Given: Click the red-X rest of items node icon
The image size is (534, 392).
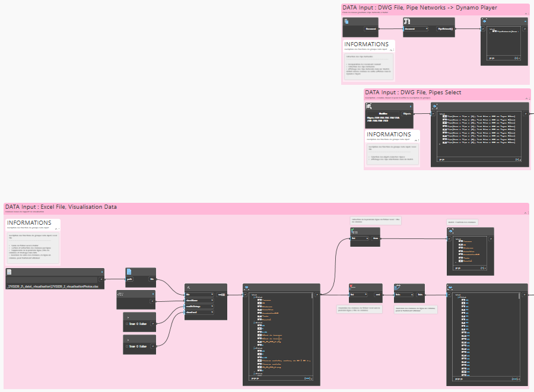Looking at the screenshot, I should click(x=353, y=288).
